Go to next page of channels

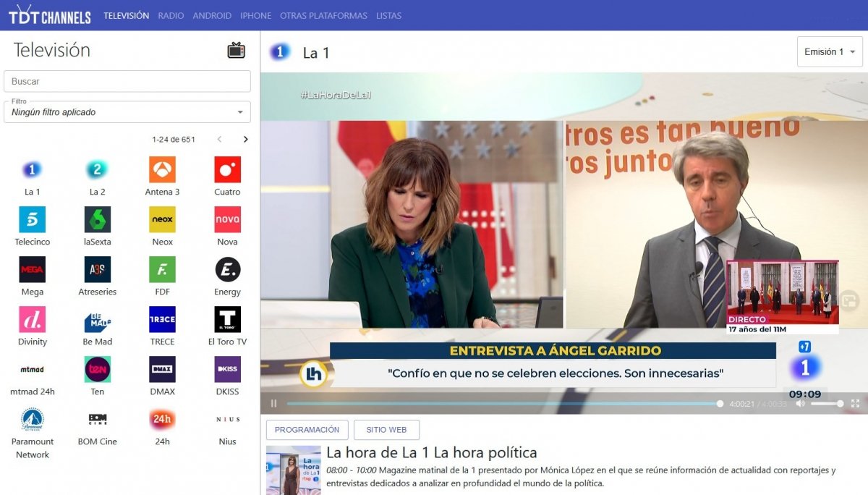tap(245, 140)
